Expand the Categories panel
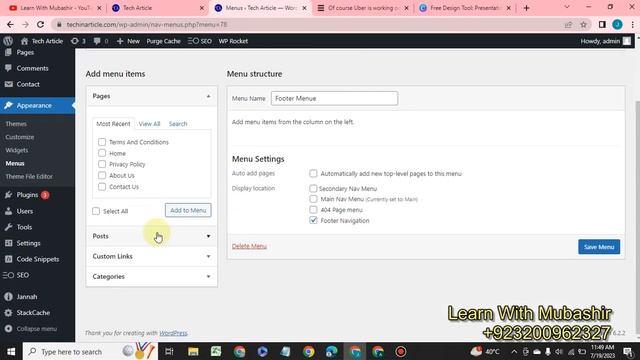 click(x=208, y=276)
